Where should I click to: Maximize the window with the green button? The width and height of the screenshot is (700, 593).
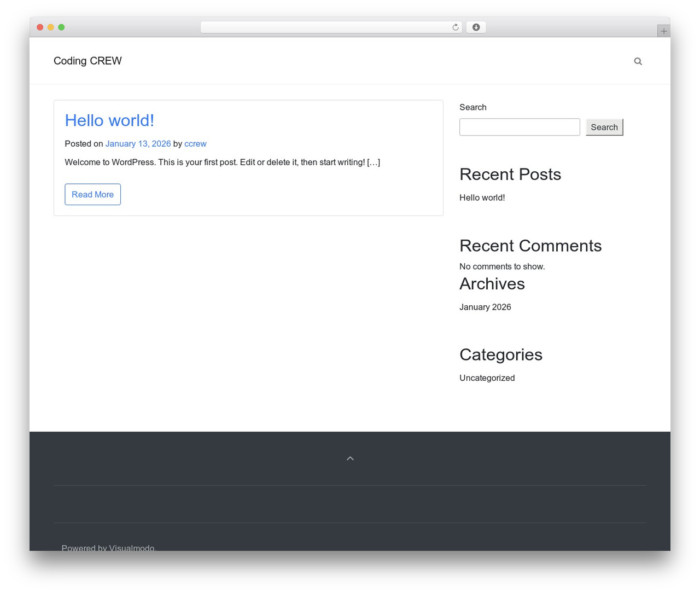pyautogui.click(x=61, y=27)
